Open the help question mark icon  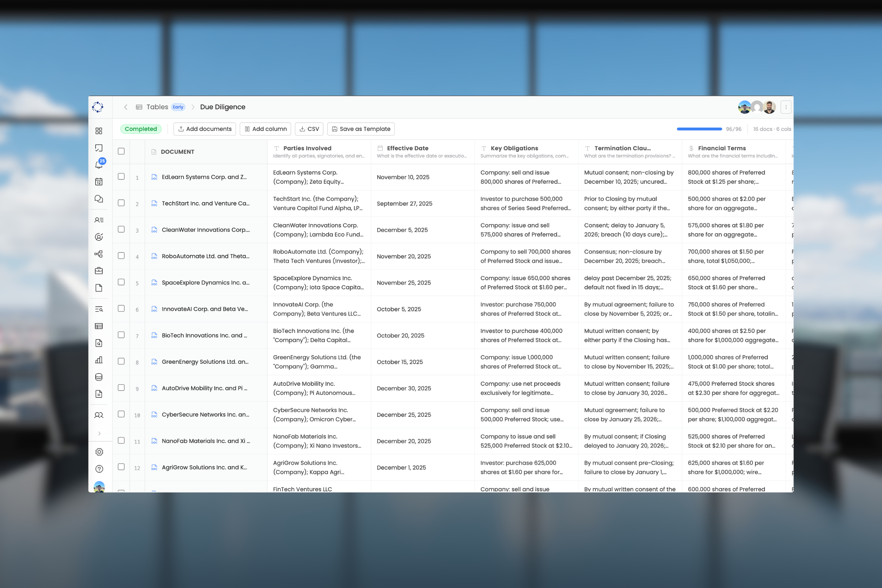(x=99, y=469)
